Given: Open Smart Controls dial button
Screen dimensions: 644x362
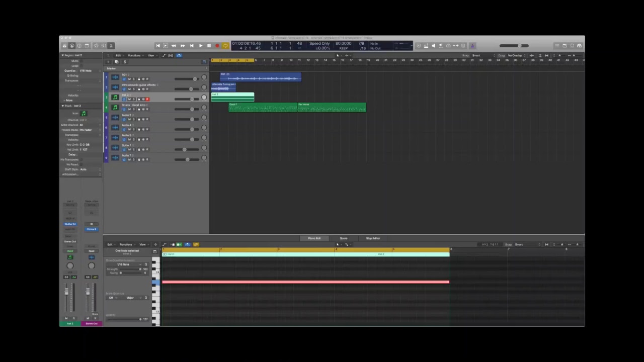Looking at the screenshot, I should (96, 46).
